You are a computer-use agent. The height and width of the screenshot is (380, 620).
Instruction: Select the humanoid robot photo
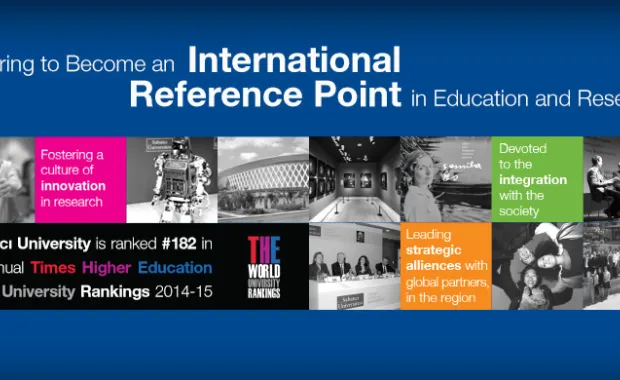click(x=172, y=180)
